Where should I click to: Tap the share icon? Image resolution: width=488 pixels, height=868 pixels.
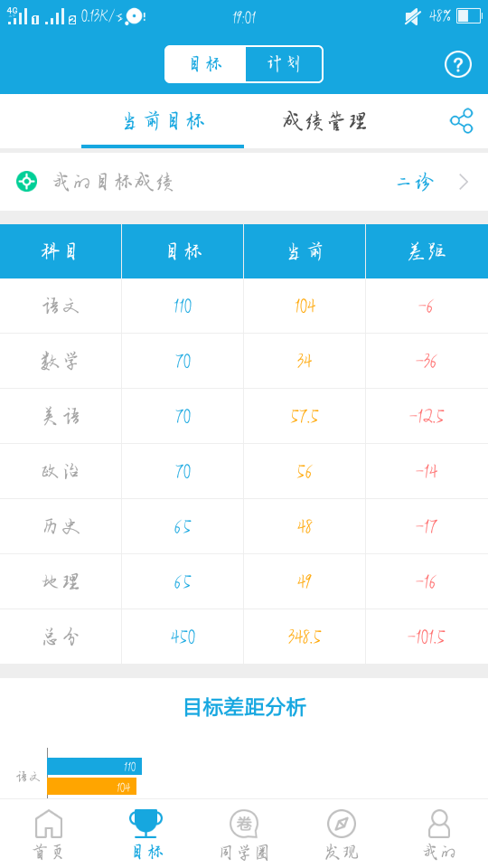tap(461, 120)
